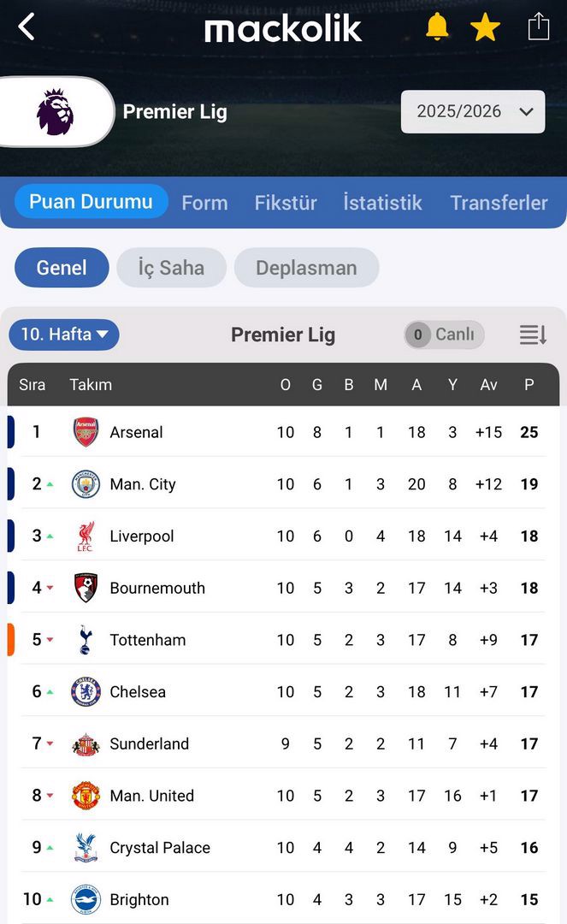Tap the Chelsea team name
Viewport: 567px width, 924px height.
click(138, 692)
